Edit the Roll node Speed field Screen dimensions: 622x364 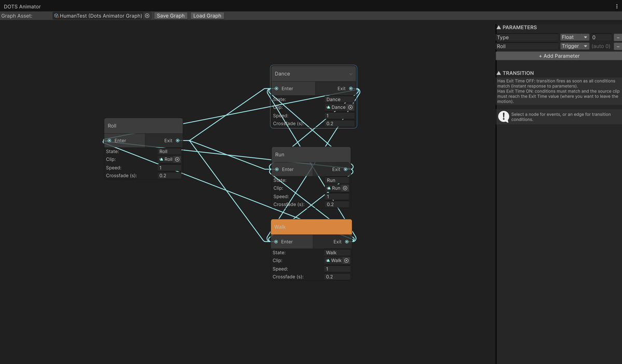(x=169, y=168)
